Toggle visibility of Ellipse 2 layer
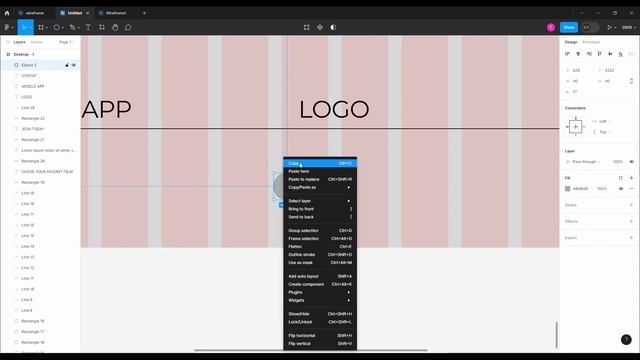Viewport: 640px width, 360px height. coord(74,65)
